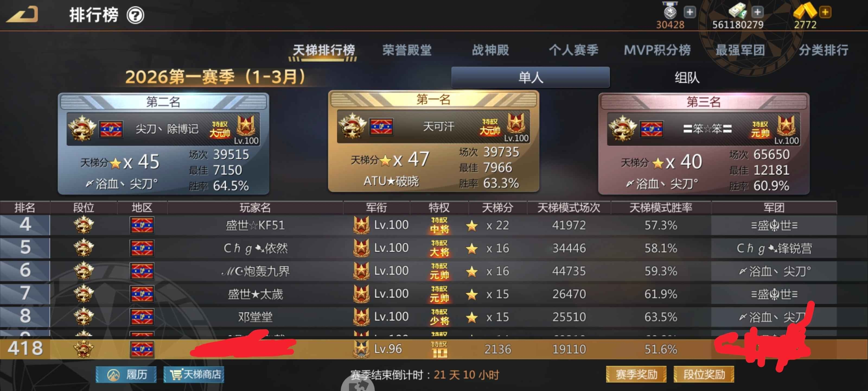Open the 战神殿 tab
Image resolution: width=868 pixels, height=391 pixels.
tap(490, 50)
